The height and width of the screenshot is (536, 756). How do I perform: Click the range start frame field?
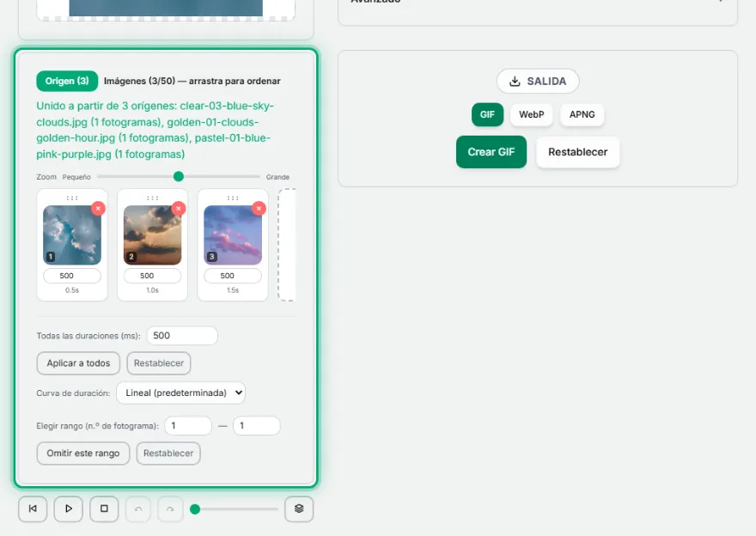click(x=188, y=425)
